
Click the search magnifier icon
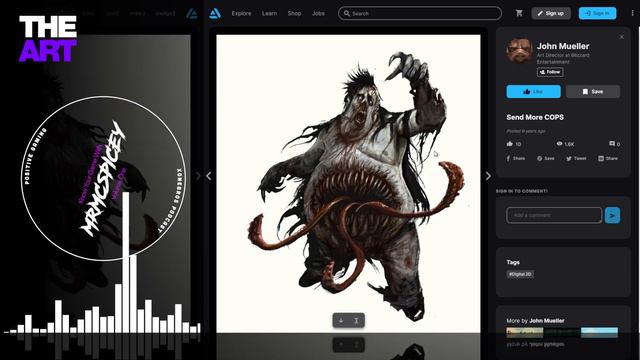pos(347,13)
